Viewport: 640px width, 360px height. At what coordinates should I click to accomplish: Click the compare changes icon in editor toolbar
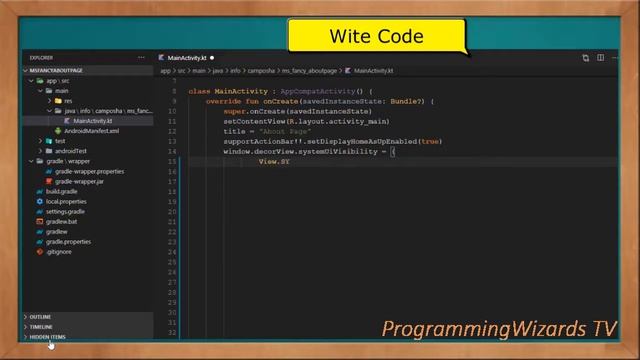(x=586, y=58)
